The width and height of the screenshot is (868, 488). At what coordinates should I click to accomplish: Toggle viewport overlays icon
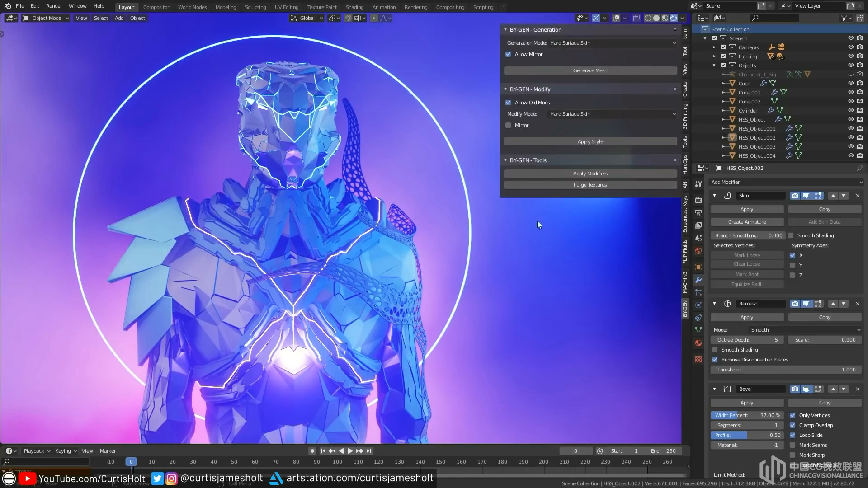click(616, 18)
